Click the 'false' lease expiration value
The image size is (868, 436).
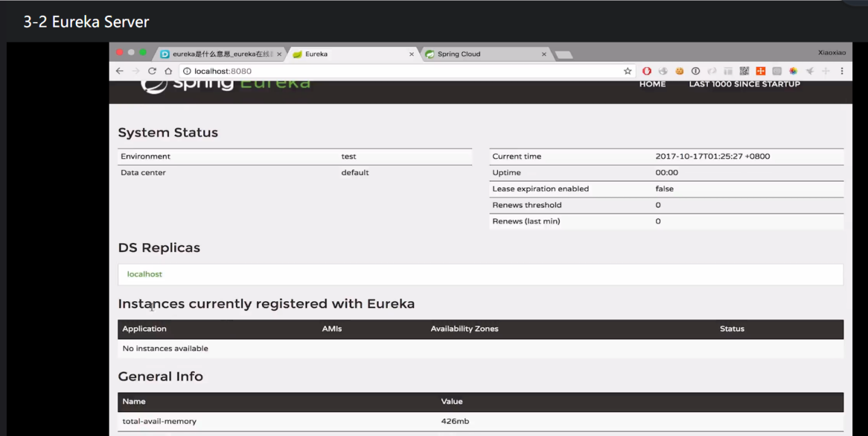pos(664,189)
